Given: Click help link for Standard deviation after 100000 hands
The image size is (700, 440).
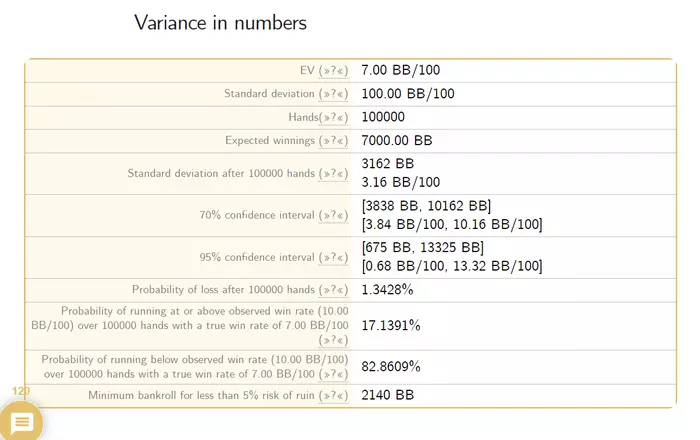Looking at the screenshot, I should (x=333, y=173).
